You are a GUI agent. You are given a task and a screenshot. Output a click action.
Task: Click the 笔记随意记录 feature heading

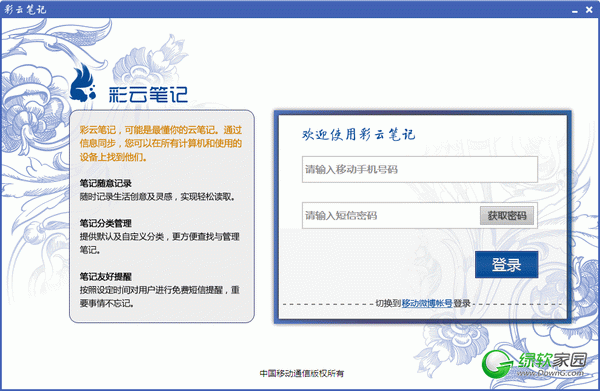click(x=106, y=183)
